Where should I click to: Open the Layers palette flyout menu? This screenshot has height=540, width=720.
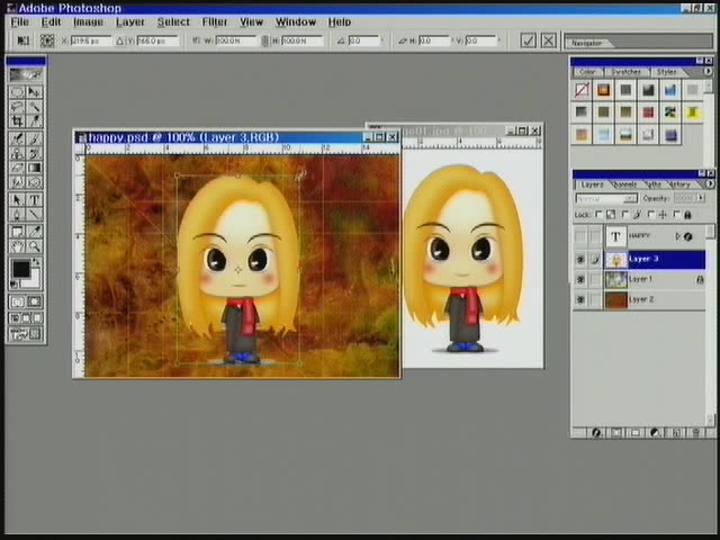(x=710, y=184)
